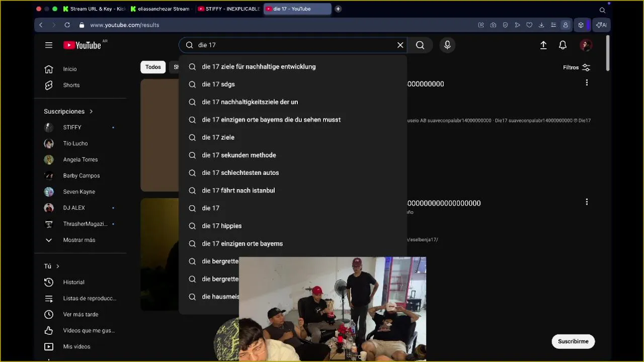Open Ver más tarde
The width and height of the screenshot is (644, 362).
[x=80, y=314]
